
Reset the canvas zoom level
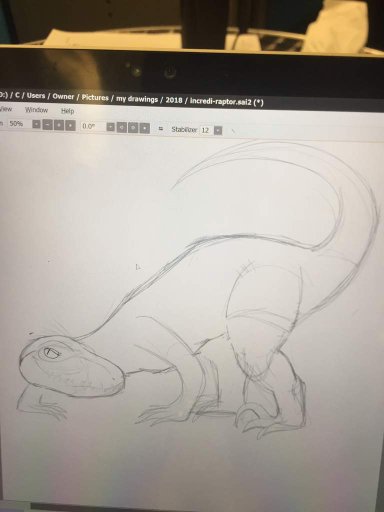click(x=70, y=126)
